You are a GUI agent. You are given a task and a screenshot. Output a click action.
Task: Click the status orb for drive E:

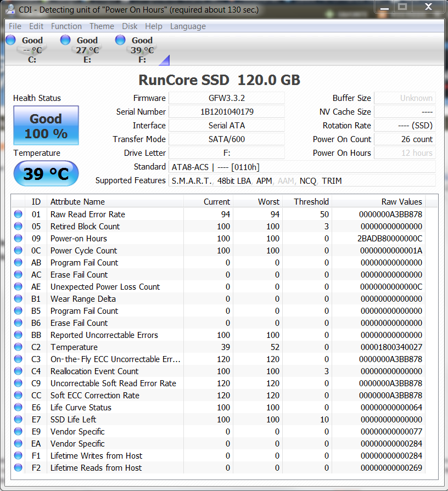65,39
